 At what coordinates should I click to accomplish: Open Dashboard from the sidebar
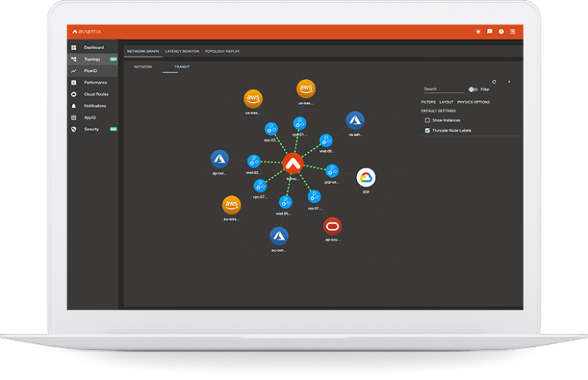pyautogui.click(x=92, y=47)
